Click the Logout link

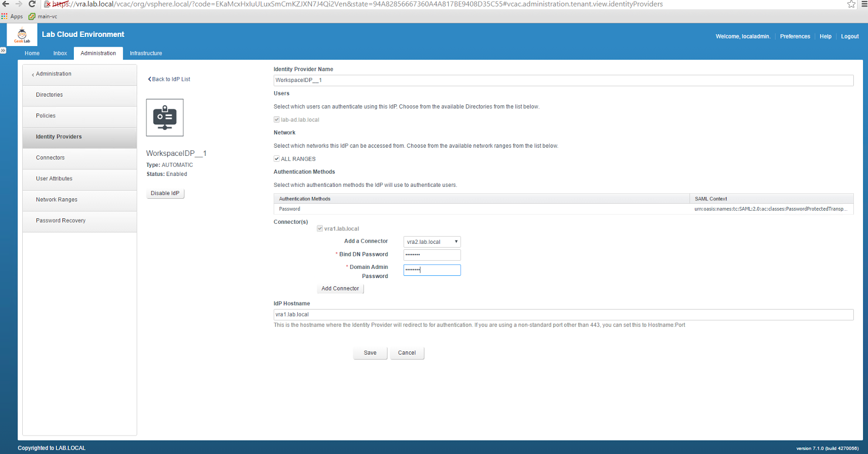click(x=850, y=36)
